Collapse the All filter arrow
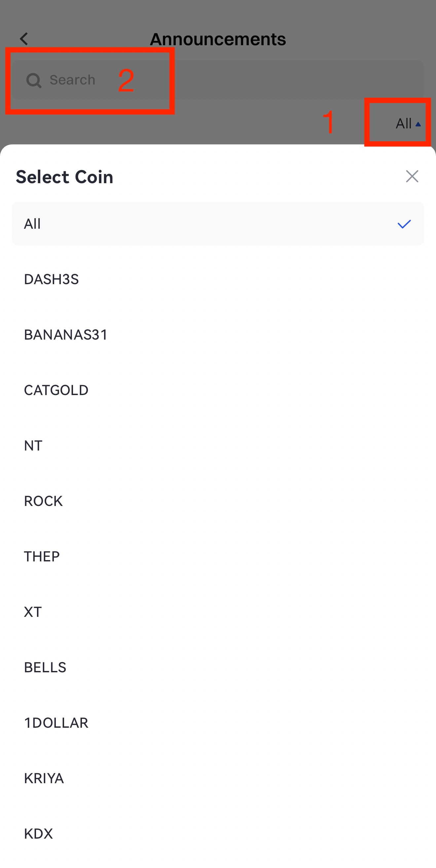 pyautogui.click(x=418, y=124)
